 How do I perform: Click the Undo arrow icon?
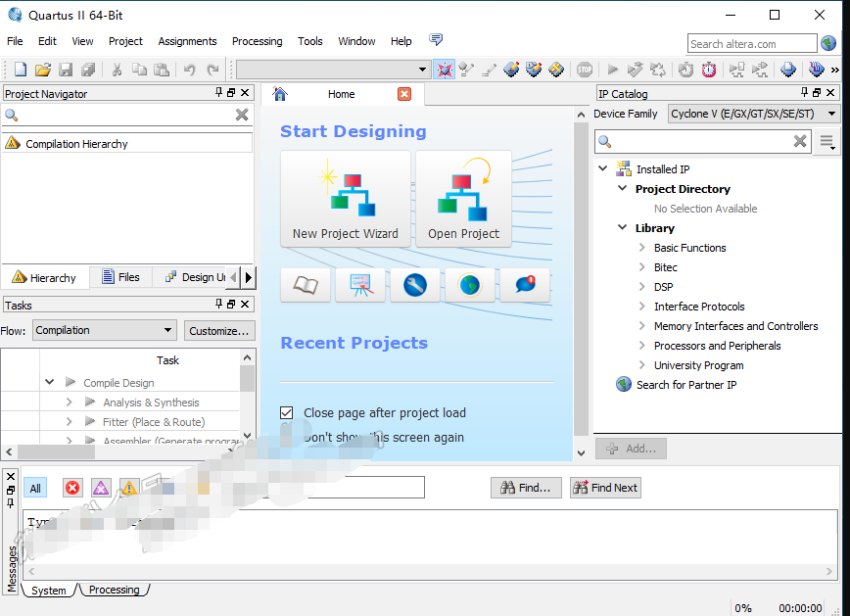(x=189, y=70)
